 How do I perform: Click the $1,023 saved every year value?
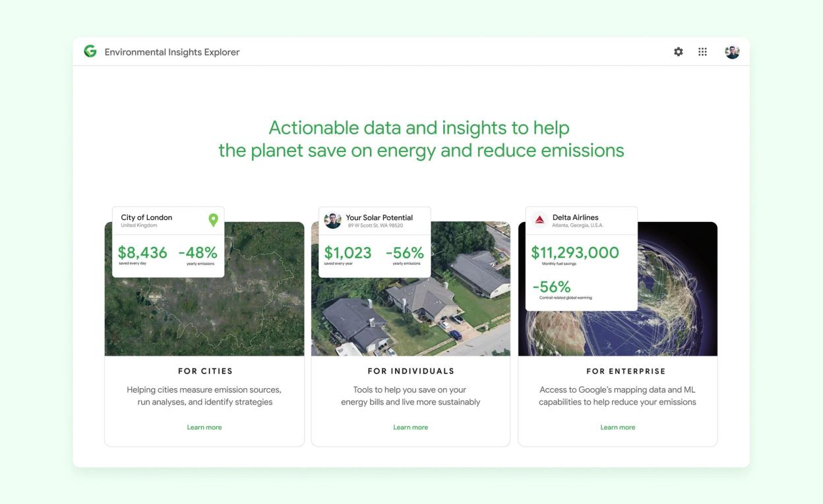pos(348,252)
